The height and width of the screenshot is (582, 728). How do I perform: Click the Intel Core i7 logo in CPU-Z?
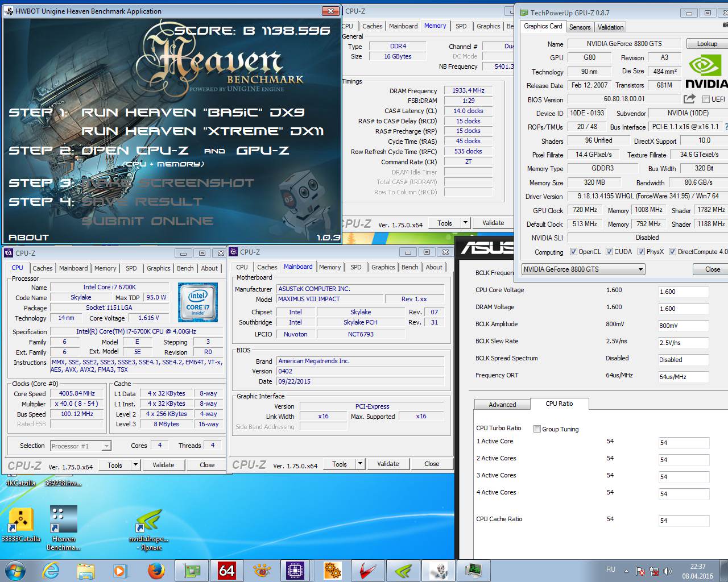click(x=198, y=302)
